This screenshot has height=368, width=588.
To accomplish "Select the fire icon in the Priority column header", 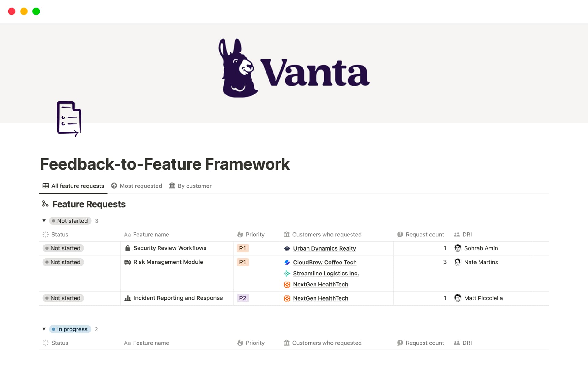I will 240,234.
